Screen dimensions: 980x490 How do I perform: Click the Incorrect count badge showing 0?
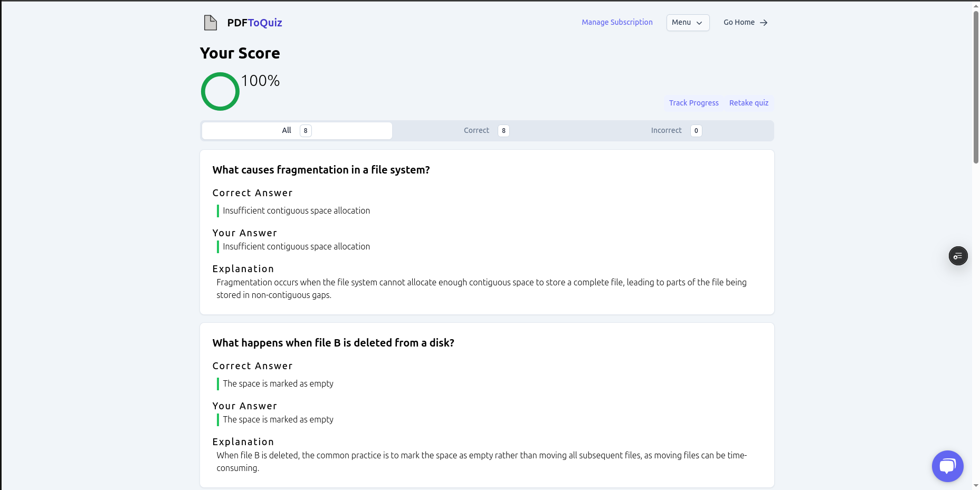point(696,131)
